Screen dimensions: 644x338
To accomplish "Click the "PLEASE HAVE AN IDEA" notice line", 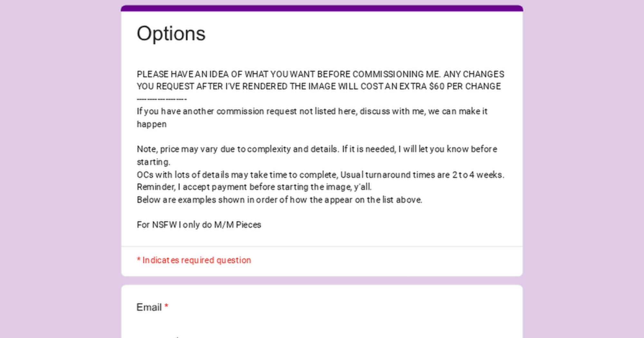I will (320, 74).
